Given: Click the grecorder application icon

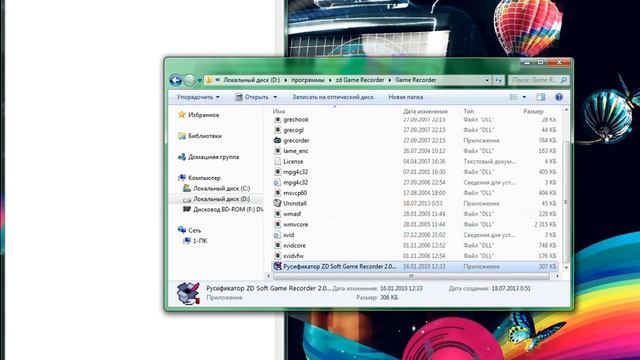Looking at the screenshot, I should (278, 140).
